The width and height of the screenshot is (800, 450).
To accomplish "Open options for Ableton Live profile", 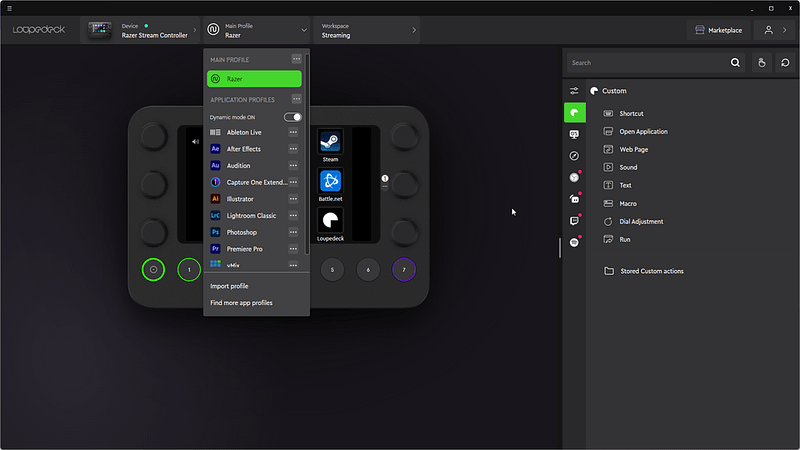I will coord(293,132).
